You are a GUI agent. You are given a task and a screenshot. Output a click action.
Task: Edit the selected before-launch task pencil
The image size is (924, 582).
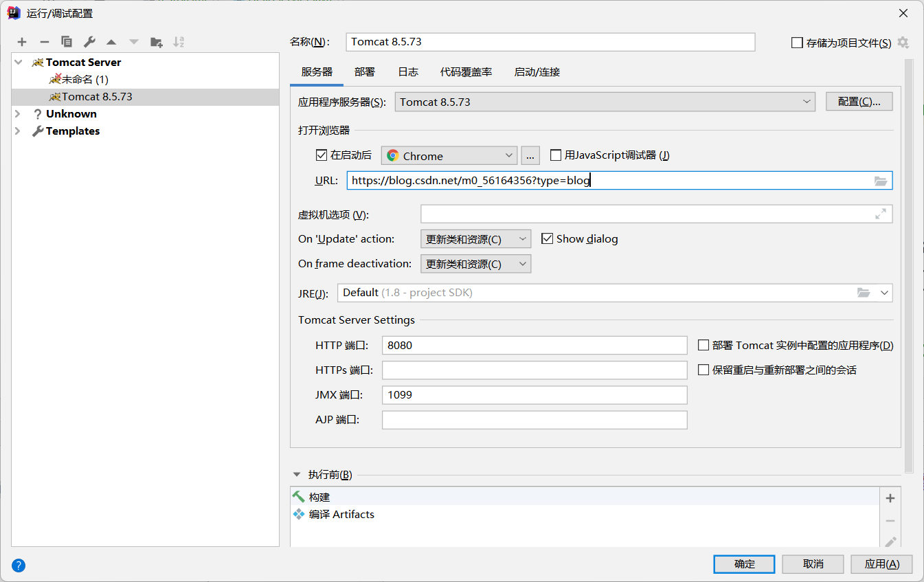(x=890, y=541)
